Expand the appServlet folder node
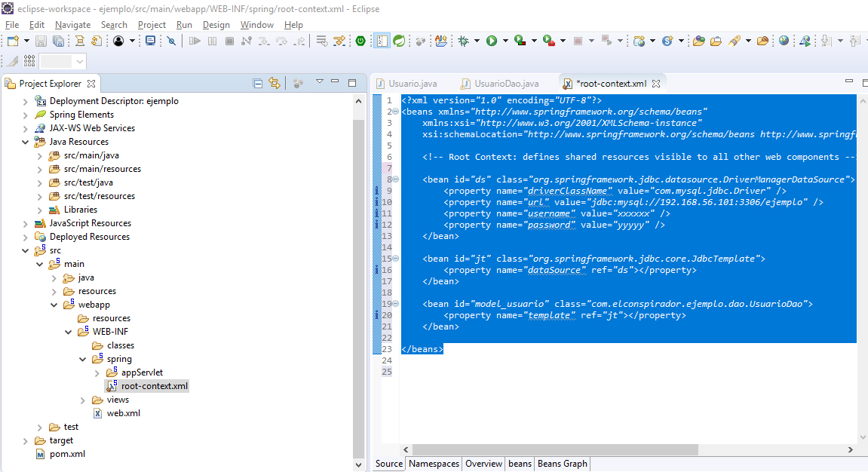This screenshot has width=868, height=472. tap(97, 373)
